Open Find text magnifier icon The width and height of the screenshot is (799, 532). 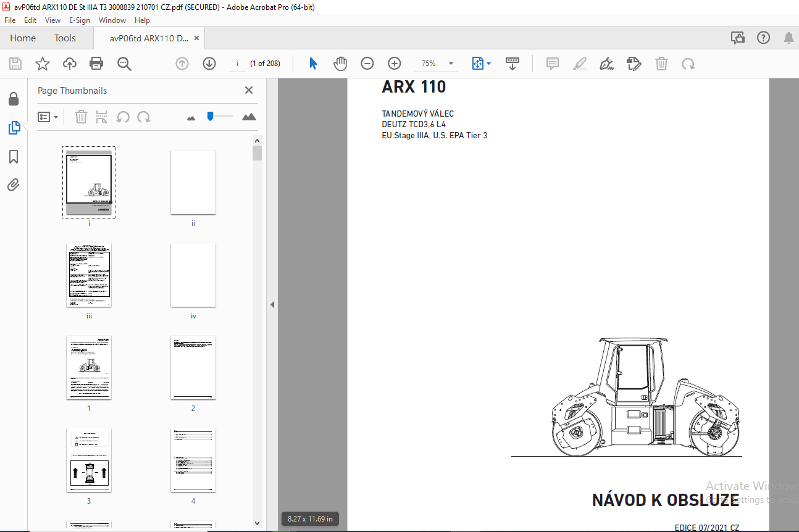[x=124, y=64]
